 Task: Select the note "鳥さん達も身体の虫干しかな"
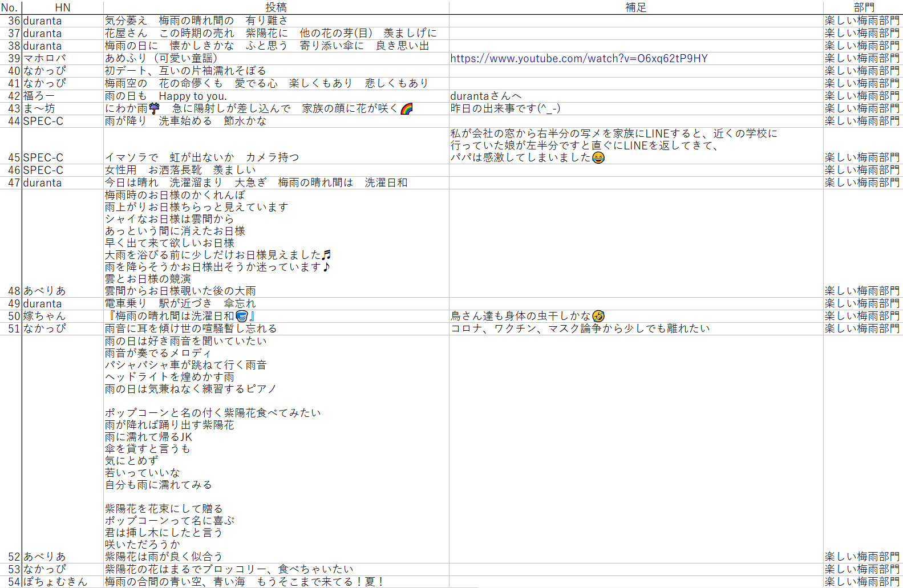(528, 316)
